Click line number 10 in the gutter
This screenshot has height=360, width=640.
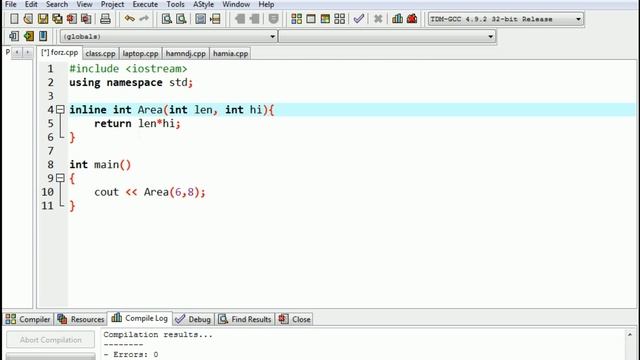coord(47,192)
